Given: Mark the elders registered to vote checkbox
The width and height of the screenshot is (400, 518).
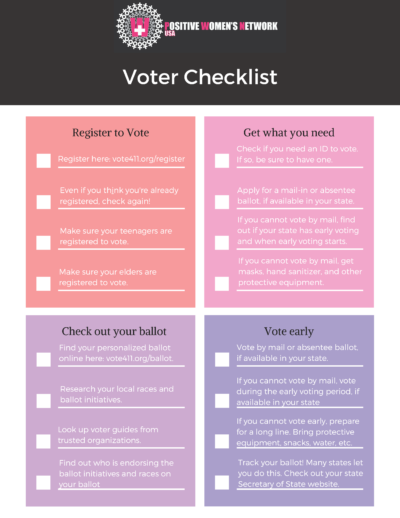Looking at the screenshot, I should pos(43,284).
